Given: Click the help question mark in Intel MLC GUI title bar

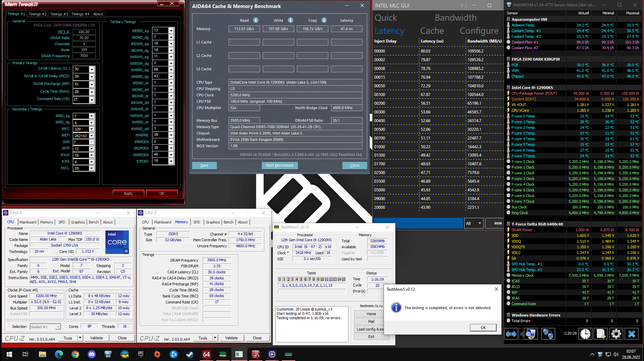Looking at the screenshot, I should point(462,5).
